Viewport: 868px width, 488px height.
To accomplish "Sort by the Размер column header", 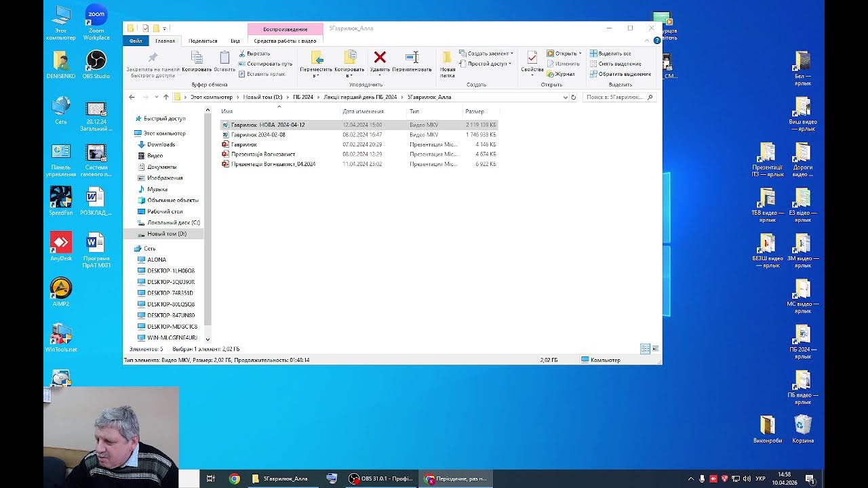I will pyautogui.click(x=480, y=111).
